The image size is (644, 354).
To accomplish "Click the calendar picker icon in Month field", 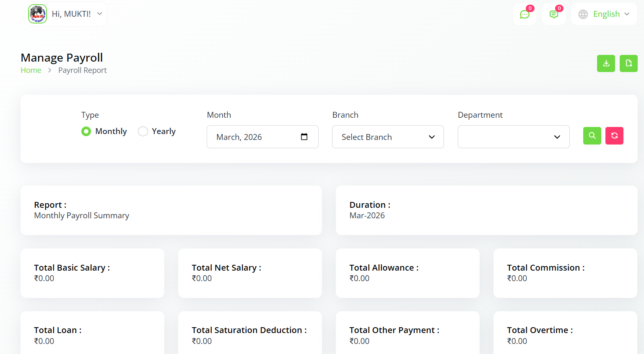I will pos(304,137).
